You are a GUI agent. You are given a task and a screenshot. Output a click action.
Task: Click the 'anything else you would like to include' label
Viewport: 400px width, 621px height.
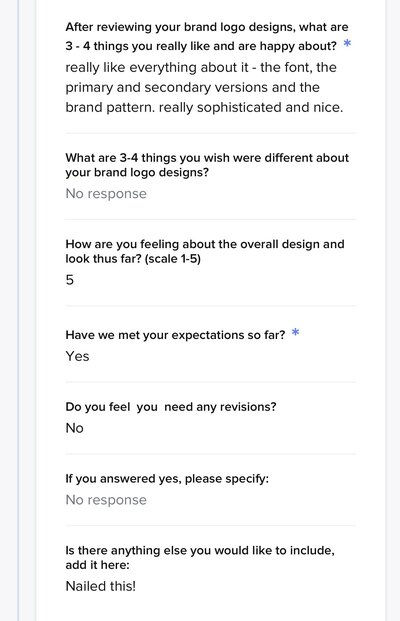pos(200,557)
